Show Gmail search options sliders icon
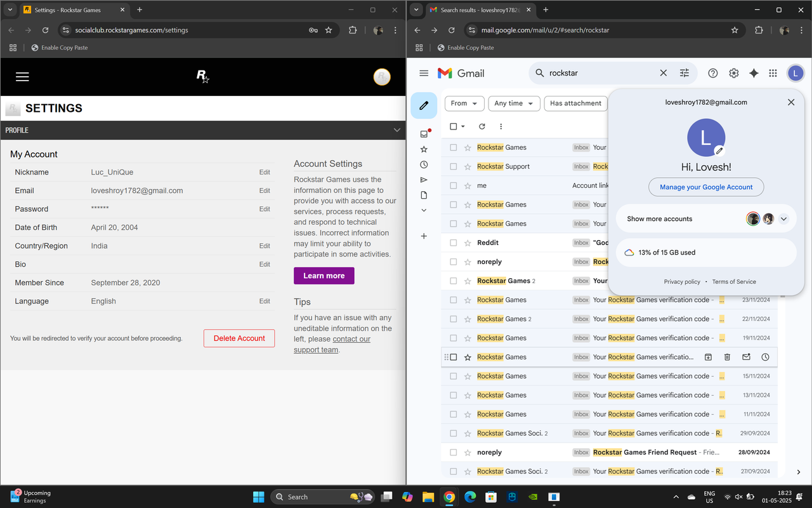This screenshot has height=508, width=812. [684, 73]
